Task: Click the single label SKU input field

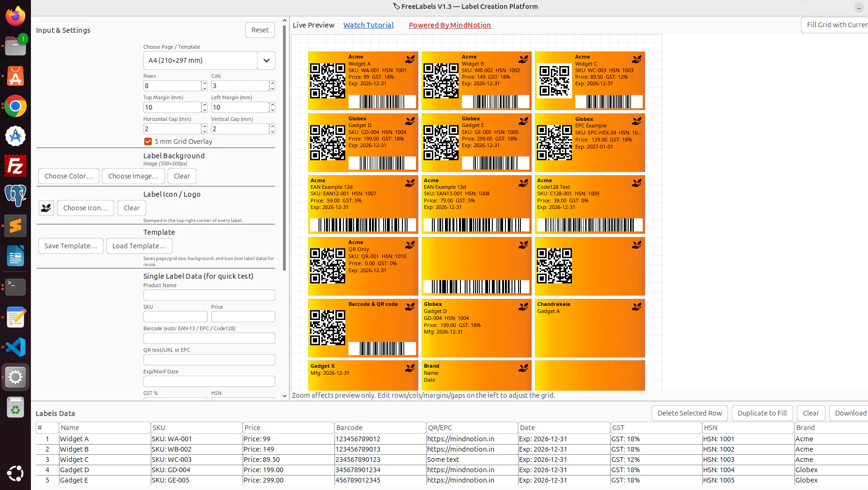Action: coord(175,317)
